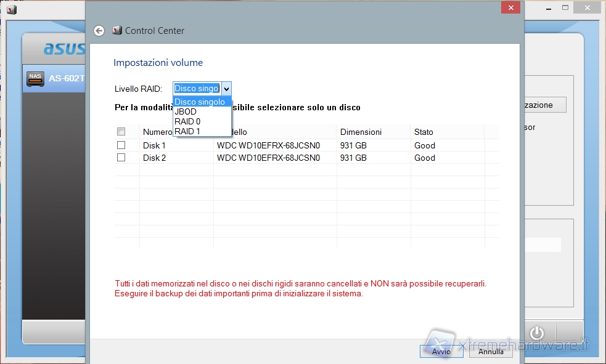
Task: Click the Annulla button
Action: click(491, 352)
